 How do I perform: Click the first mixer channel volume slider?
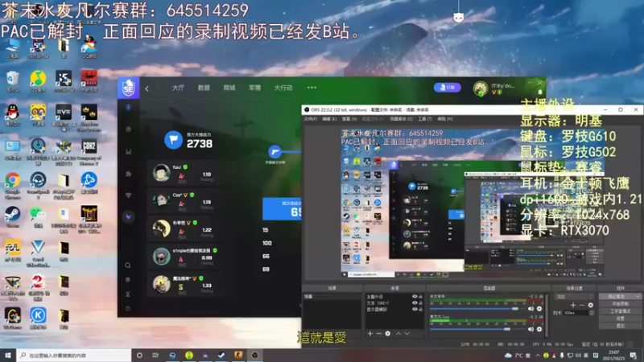pos(477,309)
